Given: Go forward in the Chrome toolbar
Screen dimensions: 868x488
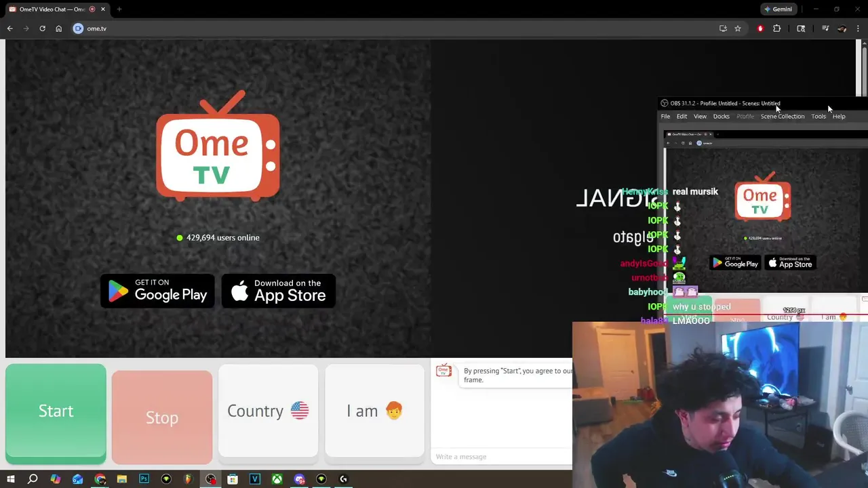Looking at the screenshot, I should (26, 28).
